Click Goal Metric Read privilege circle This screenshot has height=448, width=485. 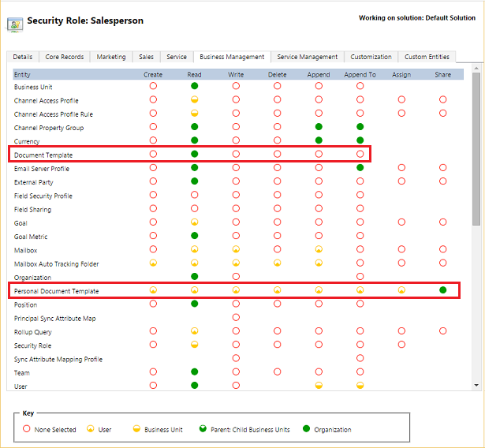(x=194, y=236)
